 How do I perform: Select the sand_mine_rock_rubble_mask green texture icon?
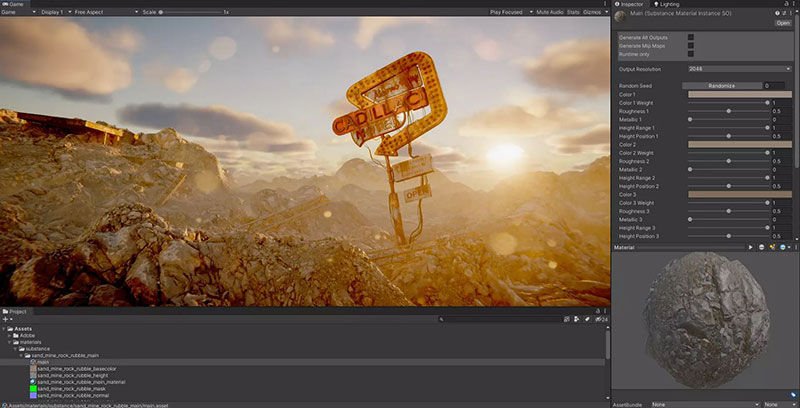pyautogui.click(x=33, y=389)
